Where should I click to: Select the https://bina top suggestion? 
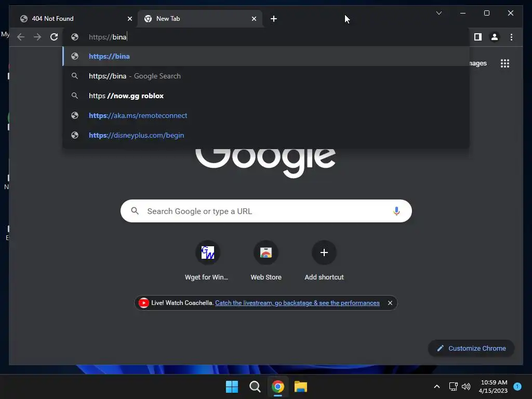[266, 56]
